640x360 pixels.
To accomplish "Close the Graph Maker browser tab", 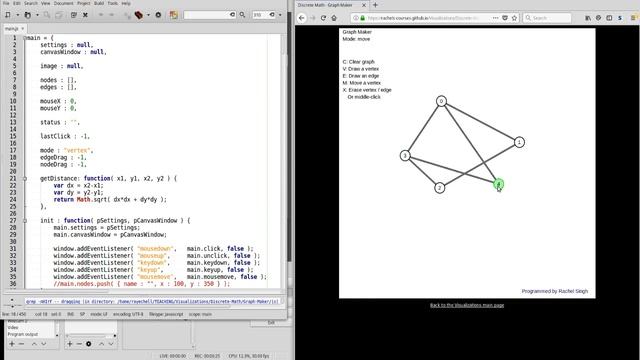I will (x=364, y=5).
